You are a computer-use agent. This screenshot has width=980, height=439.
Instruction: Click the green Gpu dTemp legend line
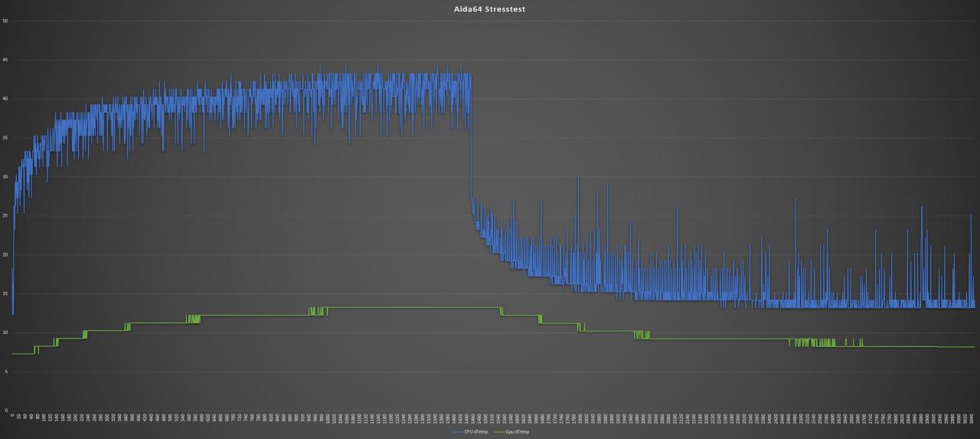click(x=499, y=432)
